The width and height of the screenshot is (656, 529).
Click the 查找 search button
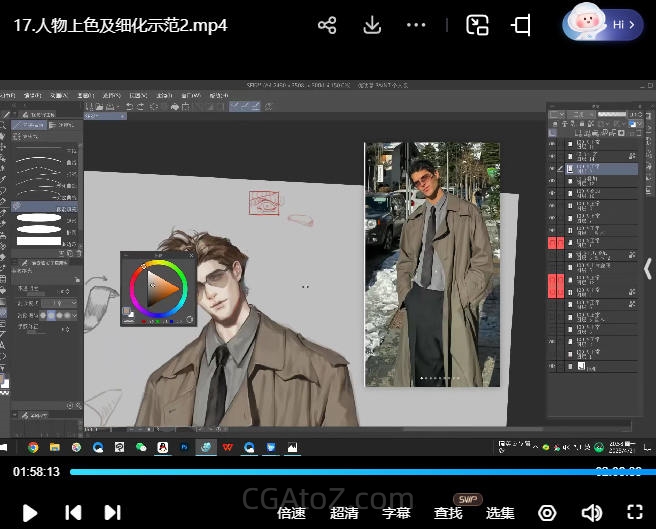448,513
